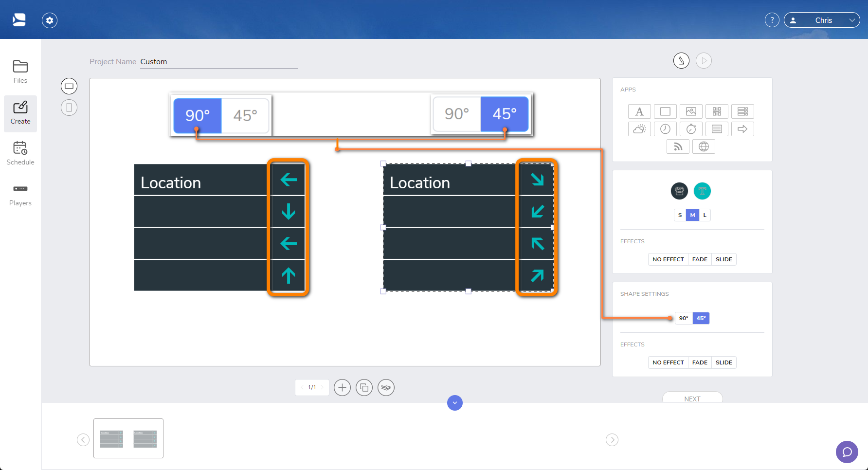Screen dimensions: 868x470
Task: Go to next slide with right arrow
Action: point(612,439)
